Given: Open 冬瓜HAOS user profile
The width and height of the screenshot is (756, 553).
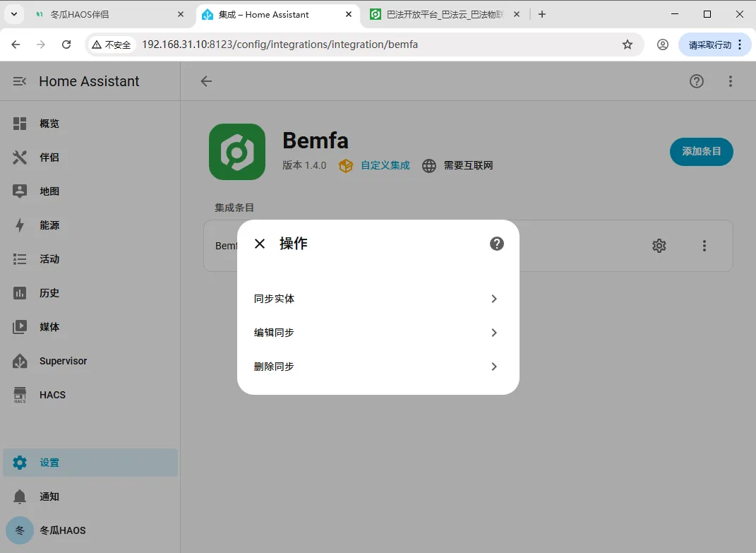Looking at the screenshot, I should pos(90,530).
